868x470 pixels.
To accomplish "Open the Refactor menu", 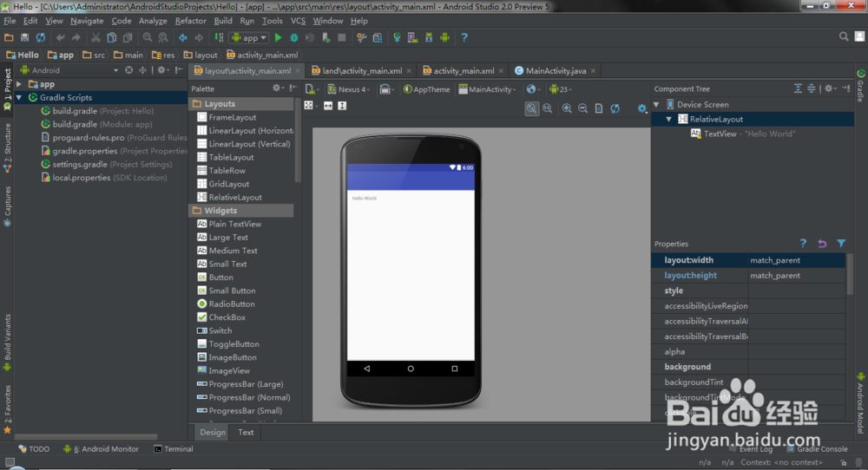I will click(190, 21).
